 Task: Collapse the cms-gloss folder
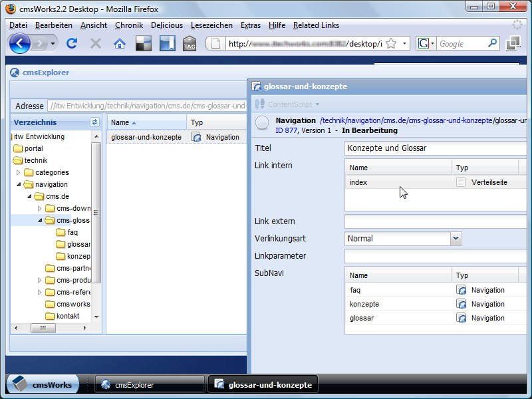click(x=40, y=221)
